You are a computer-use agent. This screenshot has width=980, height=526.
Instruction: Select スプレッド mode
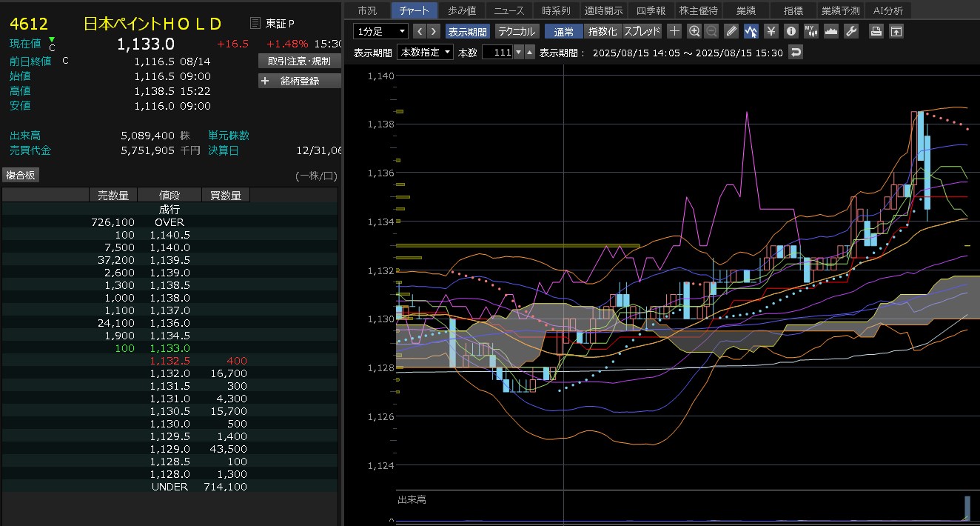(x=642, y=31)
